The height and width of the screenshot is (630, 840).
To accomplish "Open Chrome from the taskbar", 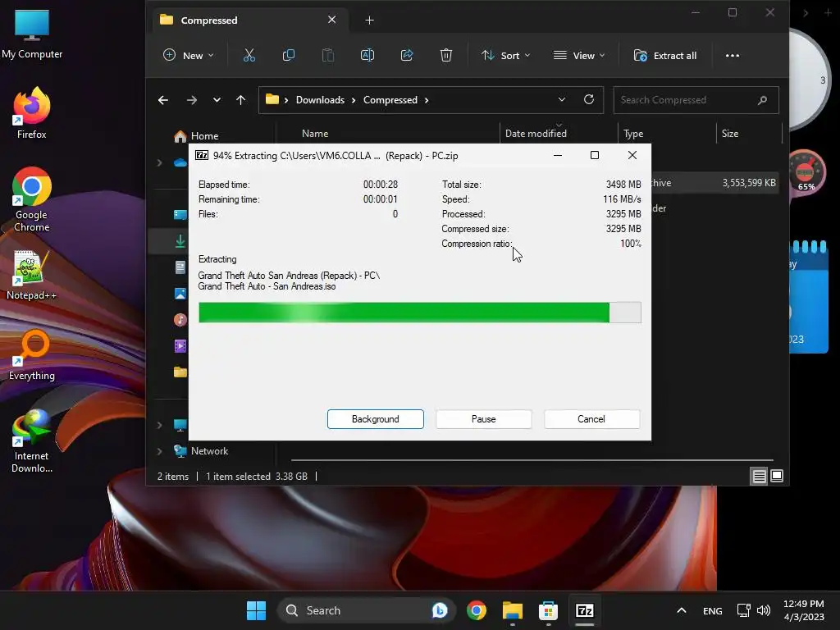I will pyautogui.click(x=477, y=610).
